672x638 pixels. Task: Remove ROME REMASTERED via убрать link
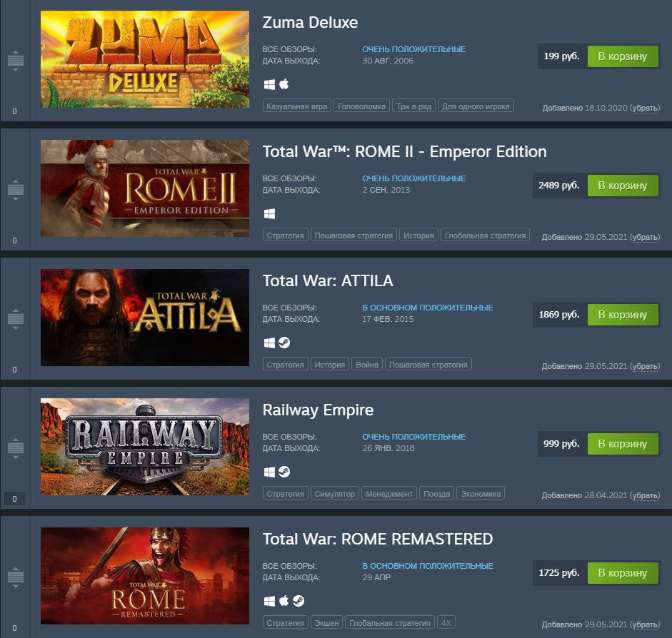(645, 624)
